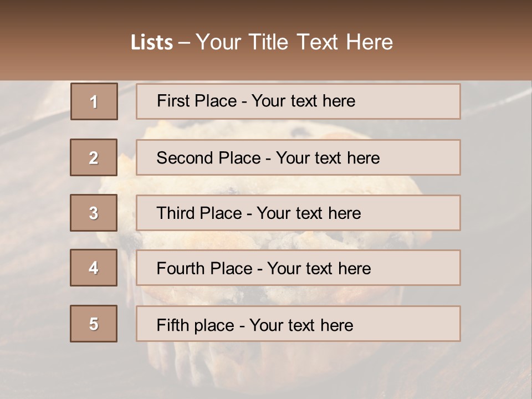
Task: Click the muffin background image below the list
Action: [266, 366]
